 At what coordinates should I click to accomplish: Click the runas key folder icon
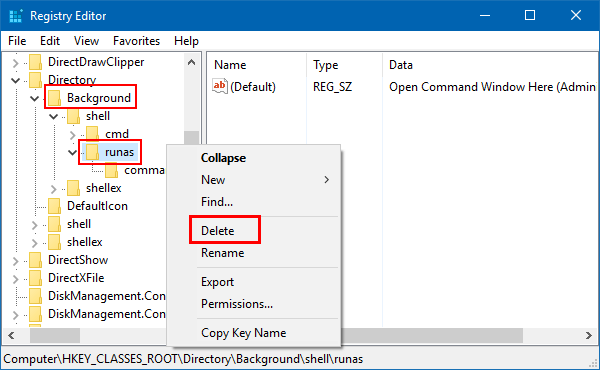(92, 152)
